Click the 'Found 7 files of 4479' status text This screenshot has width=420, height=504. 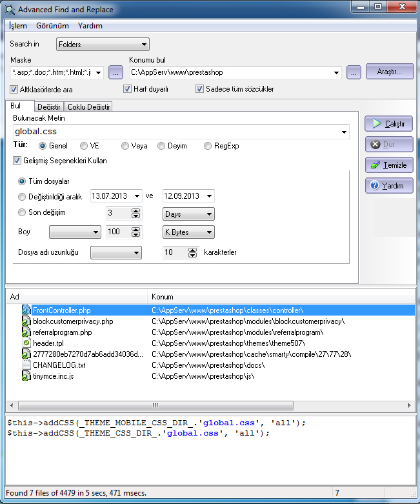(76, 493)
